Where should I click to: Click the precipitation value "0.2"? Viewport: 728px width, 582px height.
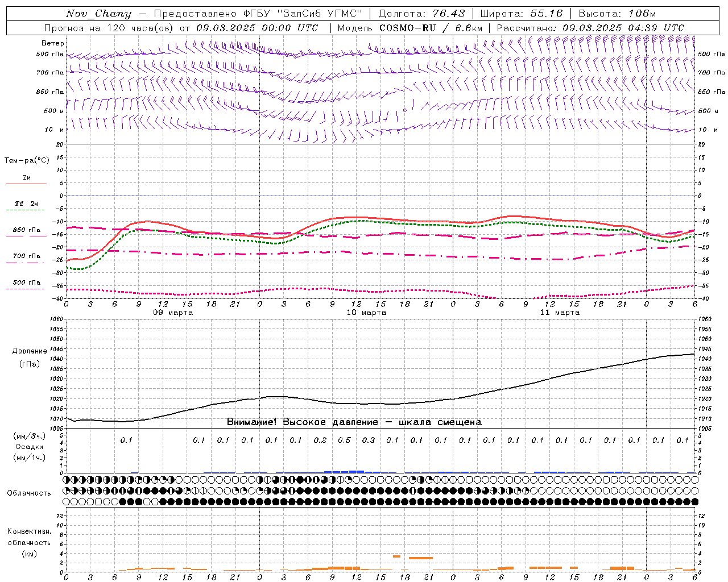[320, 440]
